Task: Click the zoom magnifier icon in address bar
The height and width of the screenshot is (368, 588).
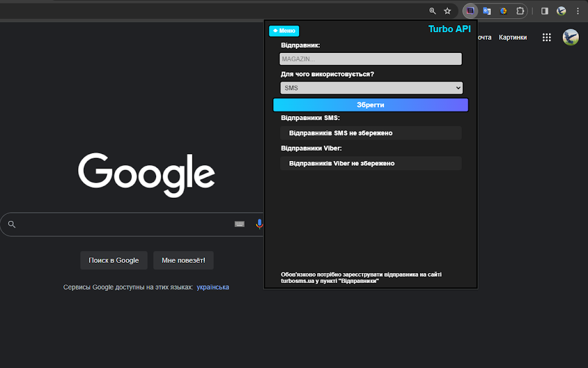Action: (x=432, y=11)
